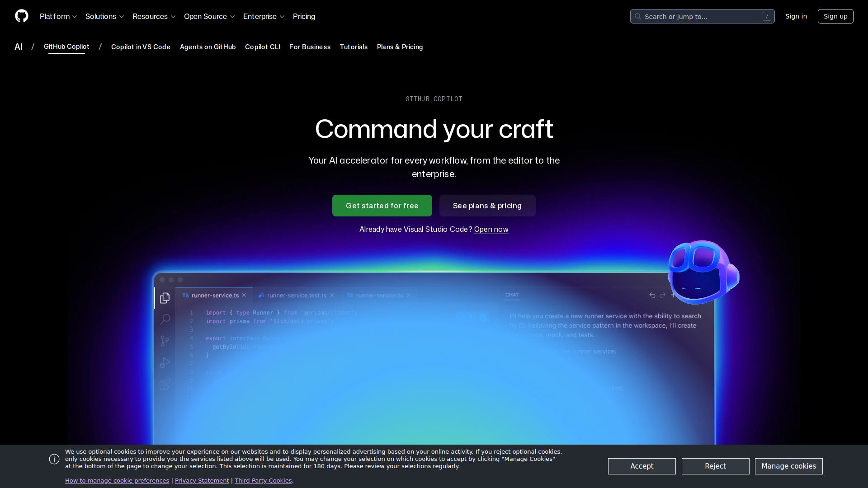
Task: Start a new chat with the plus icon
Action: [674, 295]
